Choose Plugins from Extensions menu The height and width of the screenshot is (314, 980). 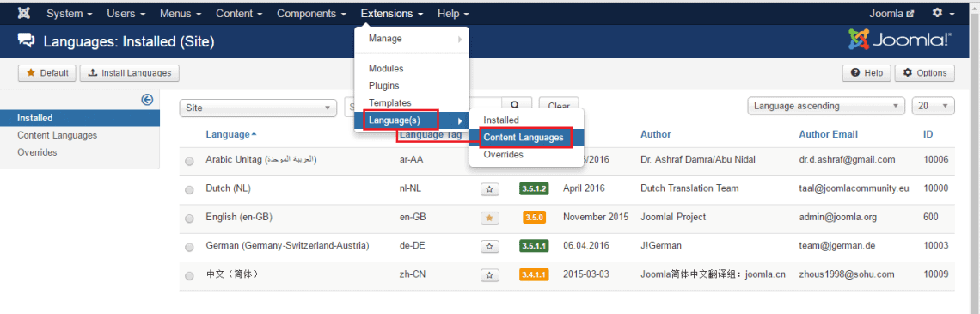411,86
